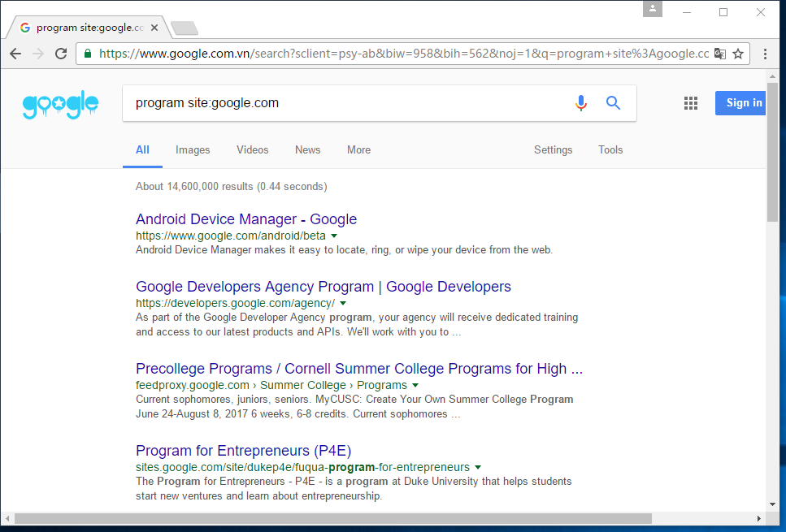Click the horizontal scrollbar right arrow
Viewport: 786px width, 532px height.
tap(759, 518)
